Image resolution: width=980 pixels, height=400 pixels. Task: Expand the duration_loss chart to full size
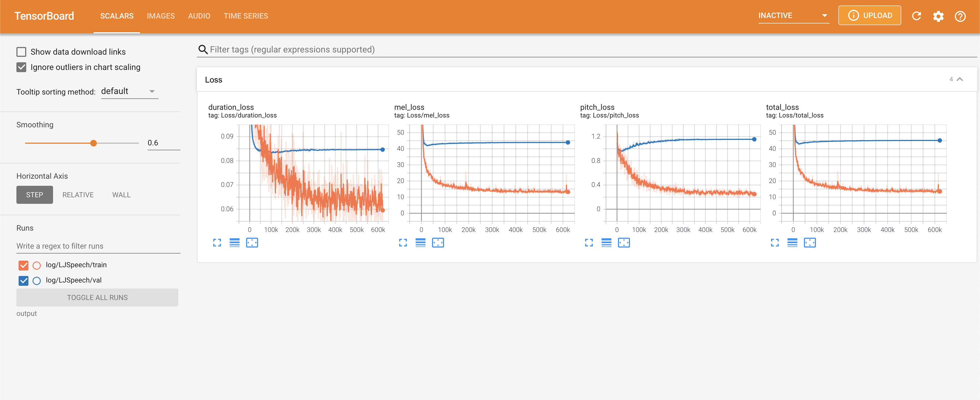[217, 243]
